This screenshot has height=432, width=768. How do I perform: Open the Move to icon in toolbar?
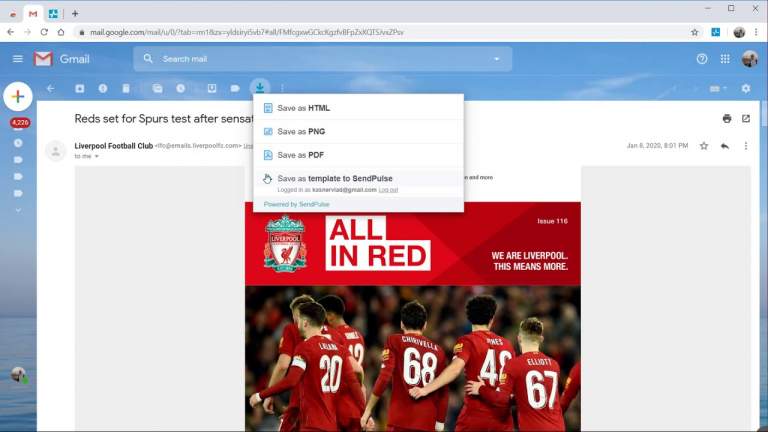[212, 88]
